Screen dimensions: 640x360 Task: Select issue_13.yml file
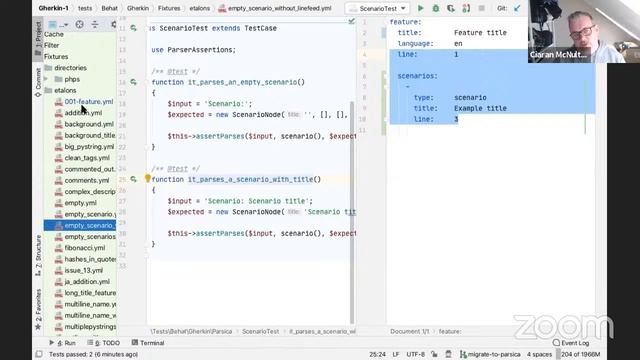point(83,270)
